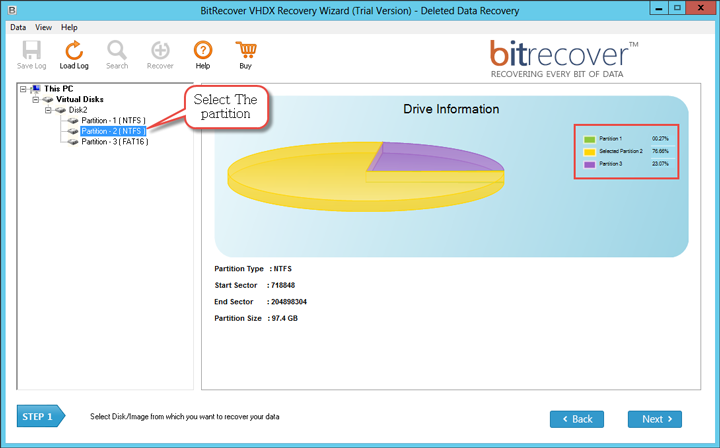Select Partition - 3 (FAT16) in tree
The width and height of the screenshot is (720, 448).
[115, 142]
